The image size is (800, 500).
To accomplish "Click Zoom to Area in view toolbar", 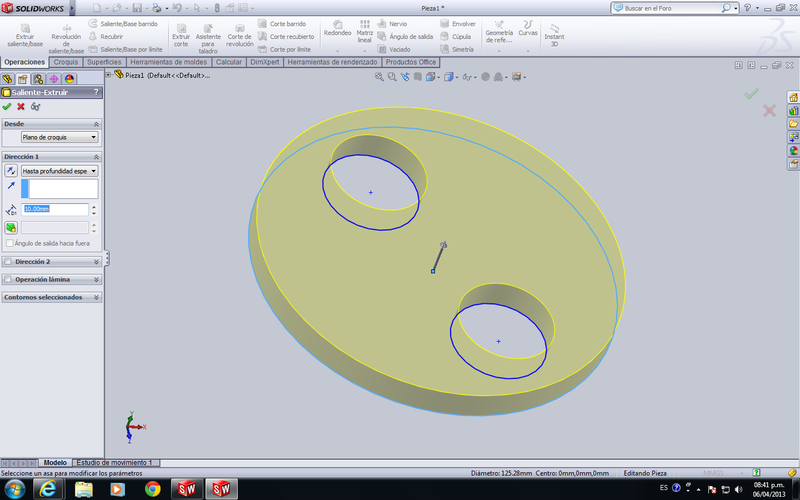I will [392, 77].
